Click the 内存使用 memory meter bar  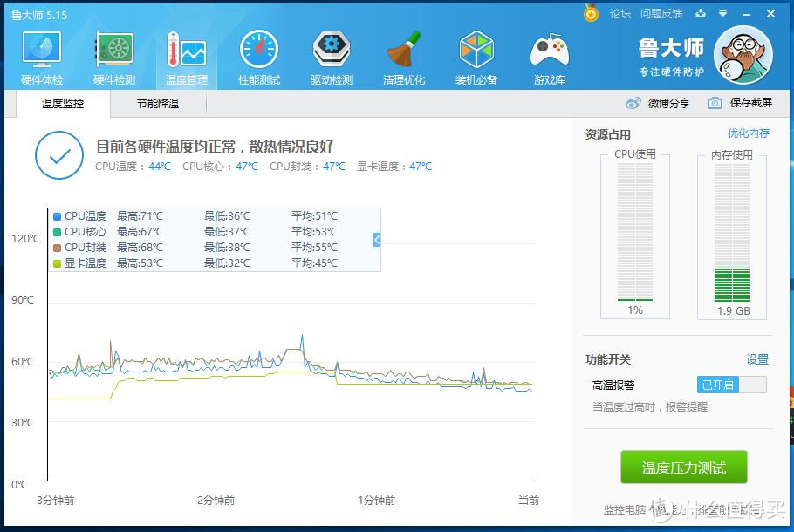click(732, 232)
